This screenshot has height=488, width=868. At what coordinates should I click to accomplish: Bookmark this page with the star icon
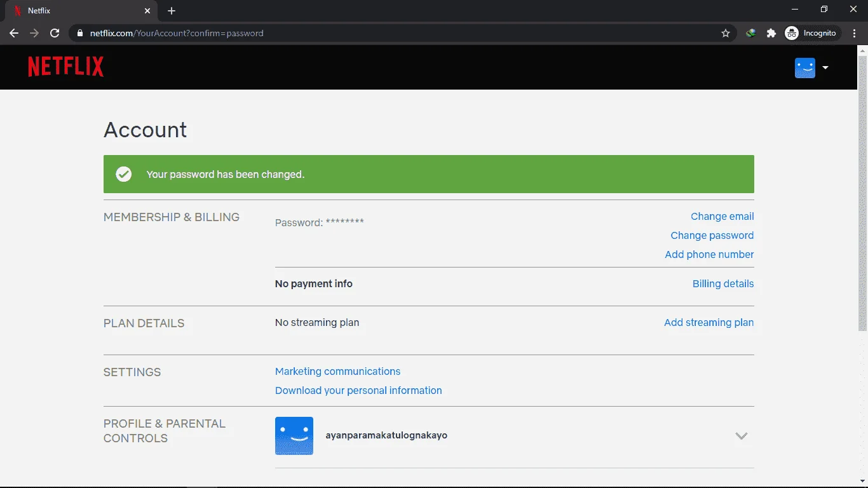pyautogui.click(x=726, y=33)
